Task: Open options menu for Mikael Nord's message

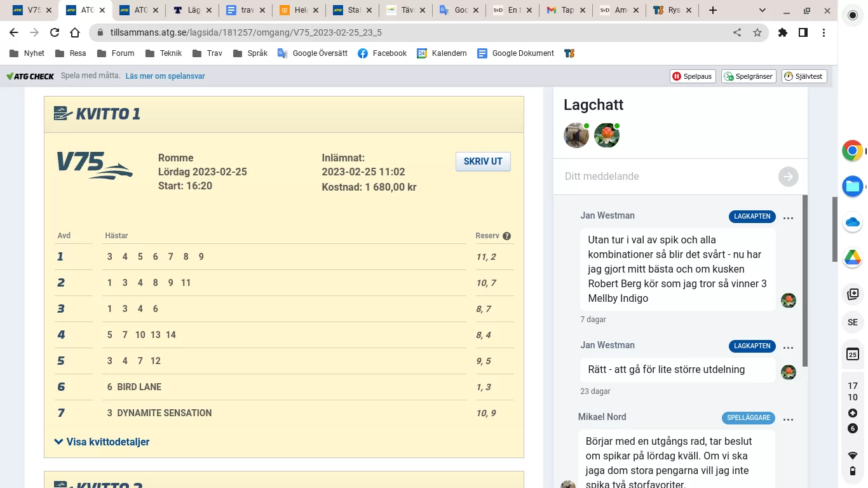Action: (x=788, y=419)
